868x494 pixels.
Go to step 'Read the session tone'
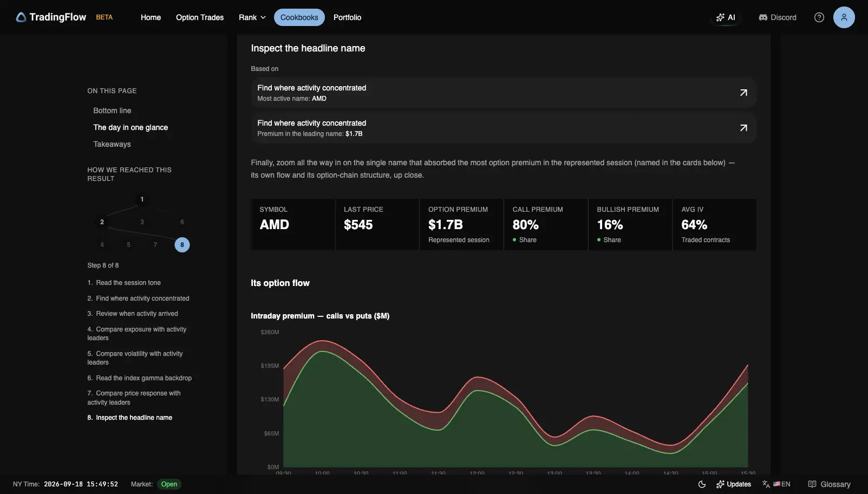point(124,283)
